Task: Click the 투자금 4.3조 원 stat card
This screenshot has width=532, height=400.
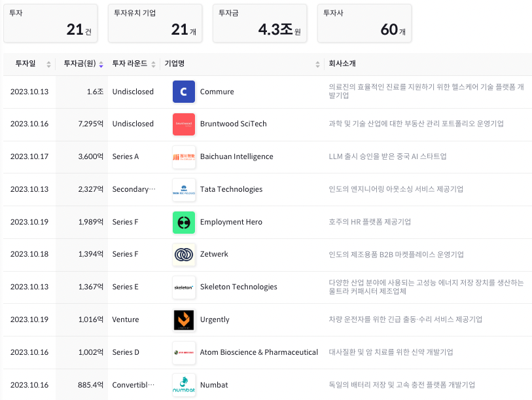Action: [259, 23]
